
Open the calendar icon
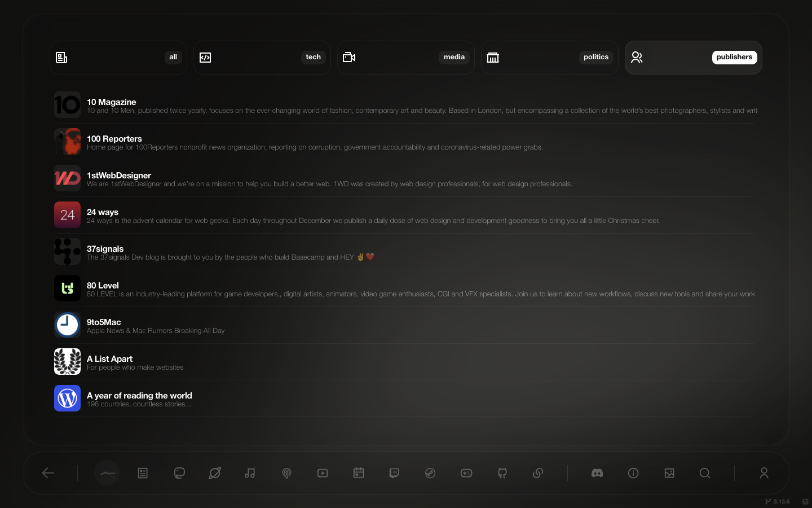pos(359,473)
